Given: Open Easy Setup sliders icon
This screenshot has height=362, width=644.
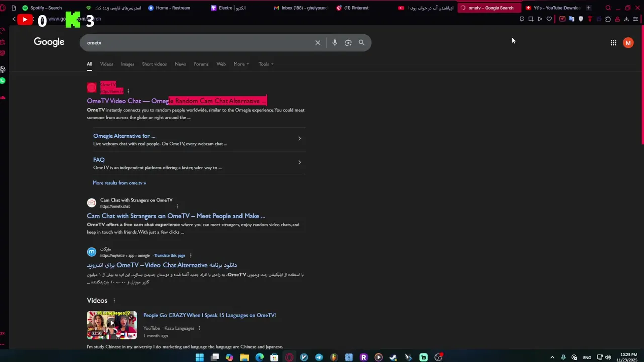Looking at the screenshot, I should coord(636,19).
